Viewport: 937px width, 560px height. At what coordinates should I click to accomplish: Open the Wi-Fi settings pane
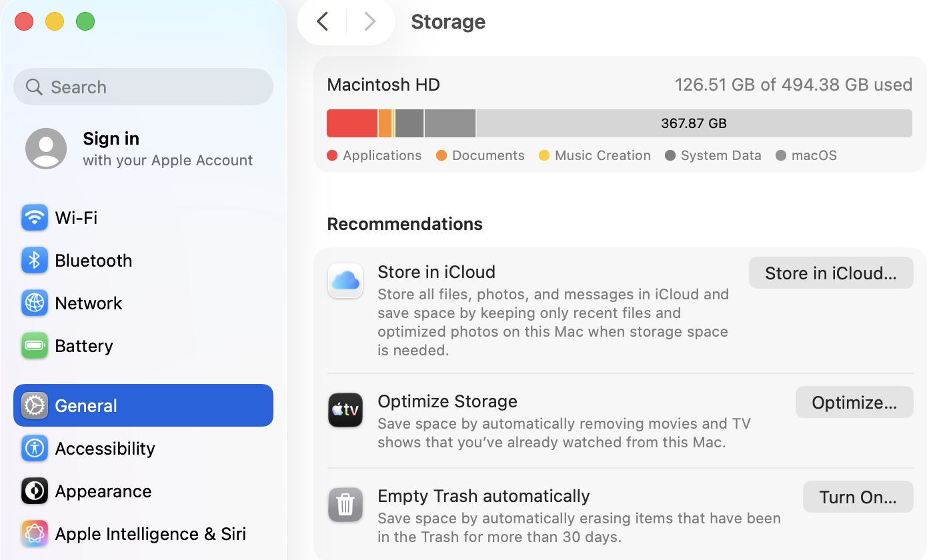coord(143,217)
